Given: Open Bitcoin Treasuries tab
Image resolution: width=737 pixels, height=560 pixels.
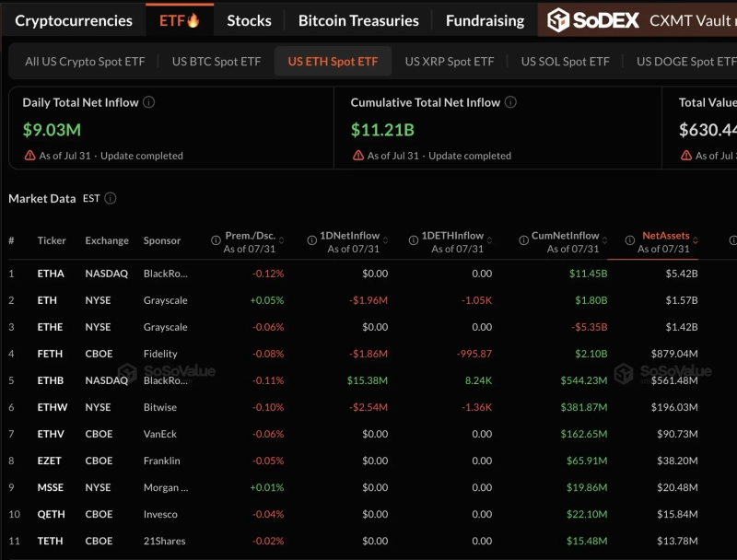Looking at the screenshot, I should [358, 20].
